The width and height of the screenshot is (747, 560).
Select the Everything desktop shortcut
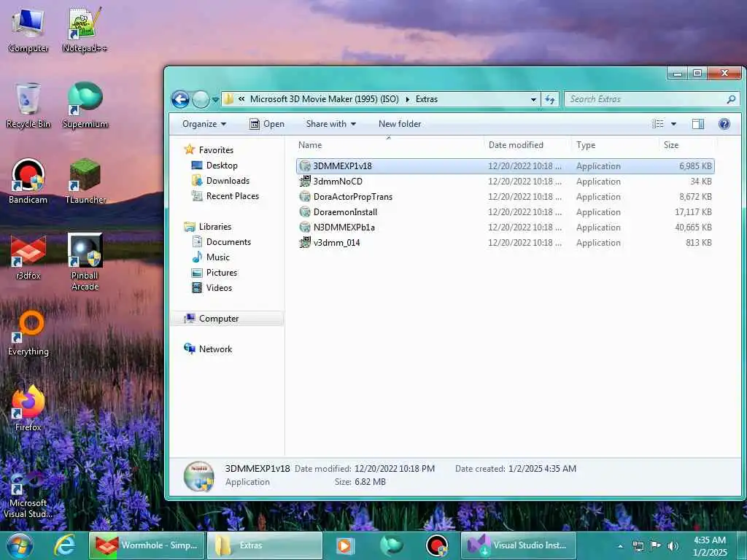click(28, 333)
